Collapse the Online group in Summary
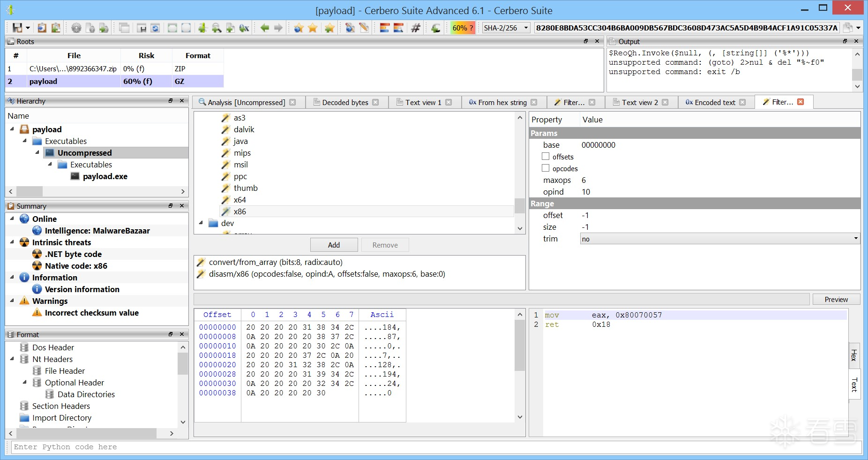The image size is (868, 460). click(x=12, y=219)
